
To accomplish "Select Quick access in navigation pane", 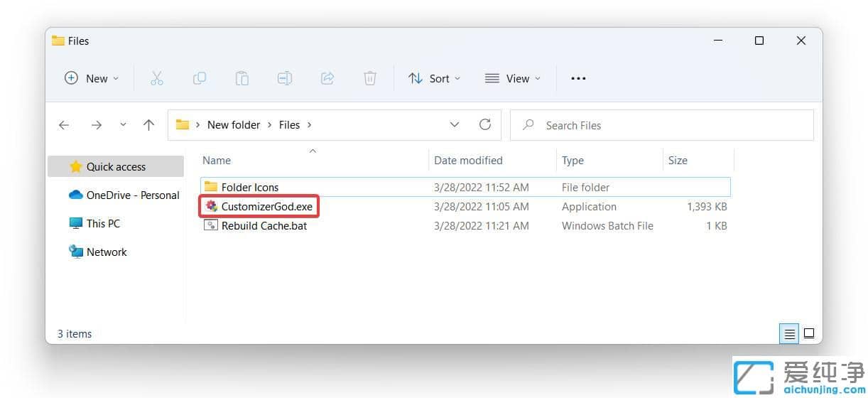I will 116,166.
